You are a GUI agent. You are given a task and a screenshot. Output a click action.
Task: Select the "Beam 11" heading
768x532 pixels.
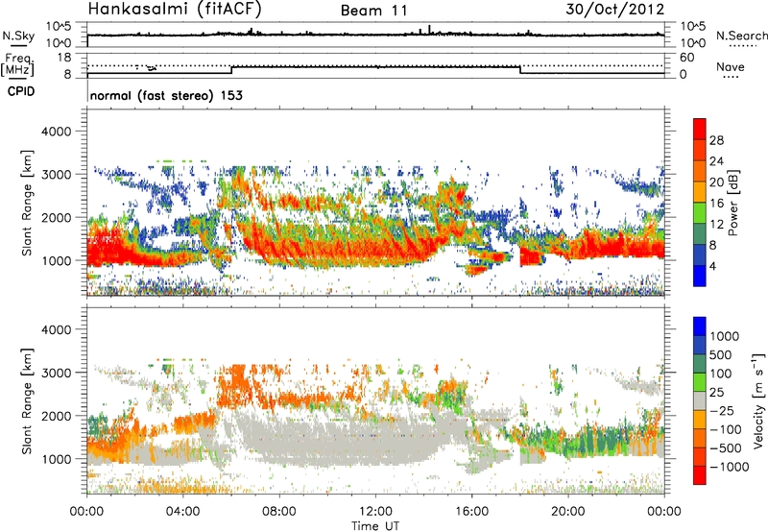point(374,11)
